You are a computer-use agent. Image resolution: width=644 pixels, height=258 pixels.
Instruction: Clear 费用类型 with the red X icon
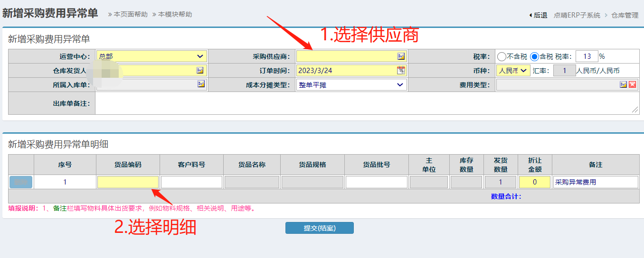632,84
